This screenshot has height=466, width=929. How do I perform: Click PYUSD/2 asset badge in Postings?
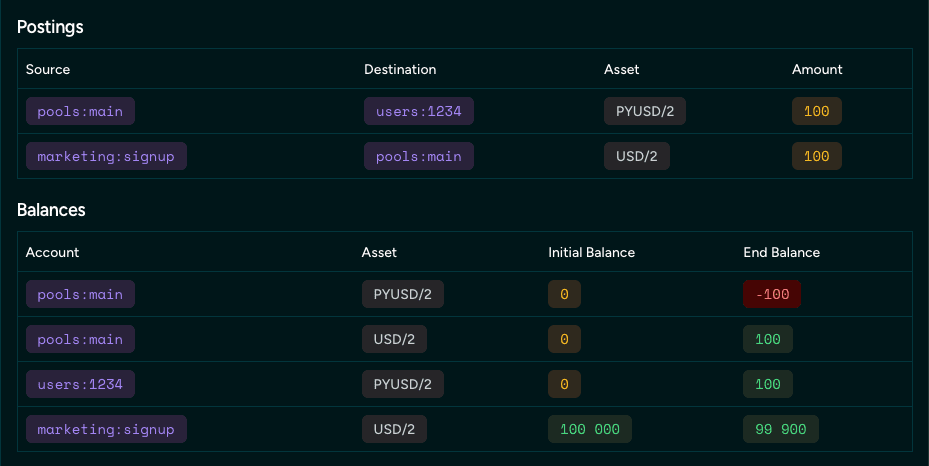click(644, 111)
